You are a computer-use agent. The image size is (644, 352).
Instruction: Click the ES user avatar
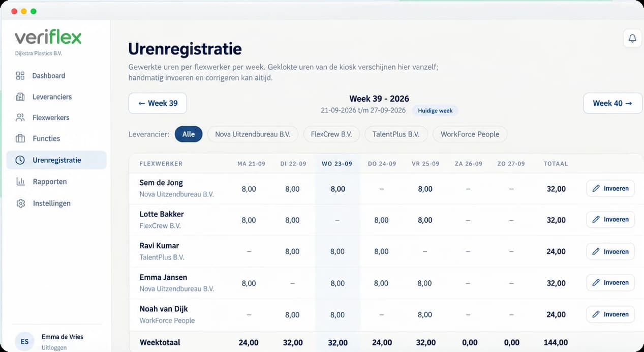point(24,341)
